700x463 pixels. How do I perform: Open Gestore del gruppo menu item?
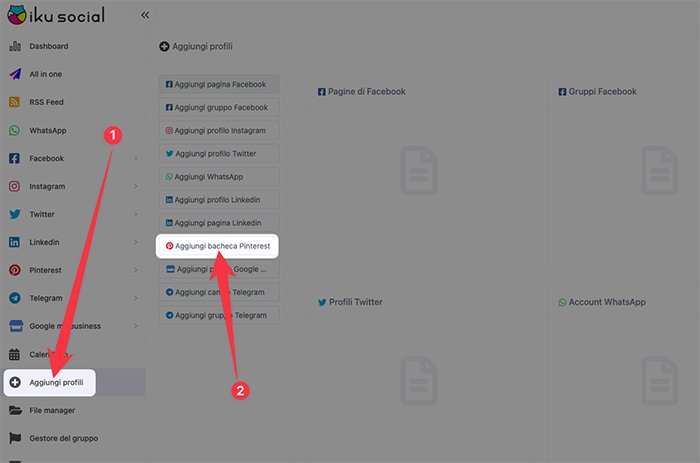[64, 438]
